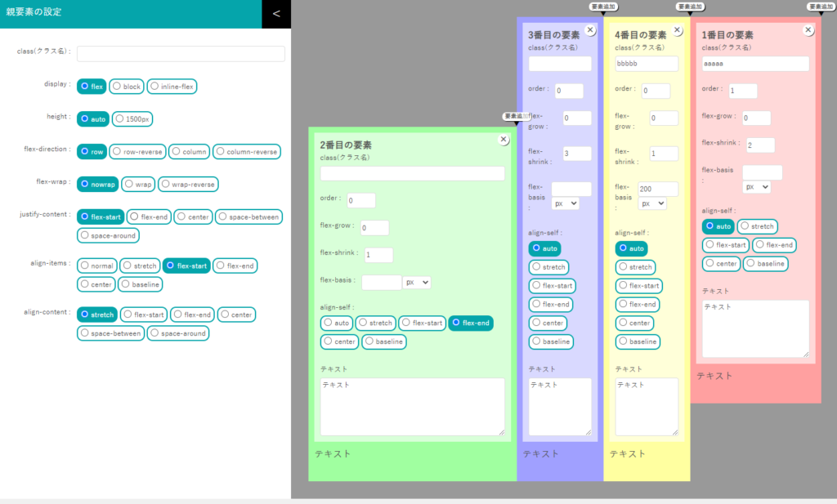Click the class name input in parent settings
837x504 pixels.
[x=181, y=54]
